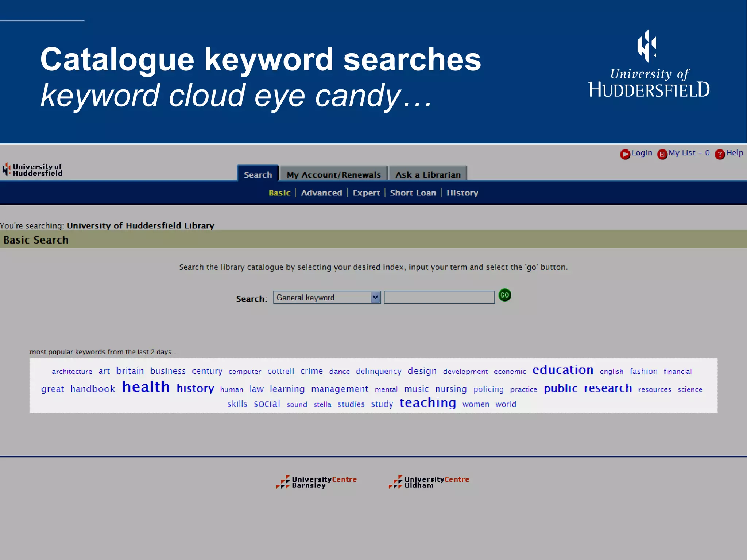Click the green GO search button
This screenshot has height=560, width=747.
point(504,295)
